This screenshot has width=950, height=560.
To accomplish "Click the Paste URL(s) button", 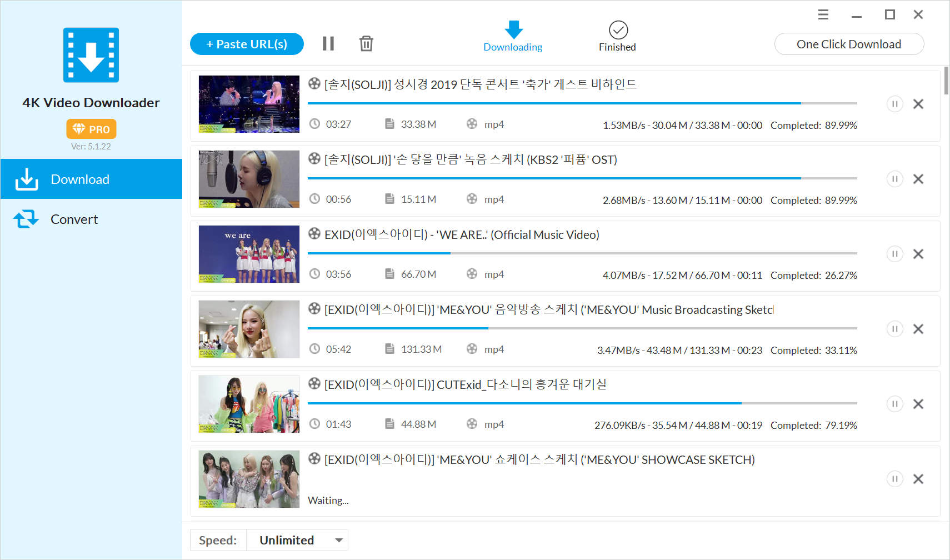I will pos(247,44).
